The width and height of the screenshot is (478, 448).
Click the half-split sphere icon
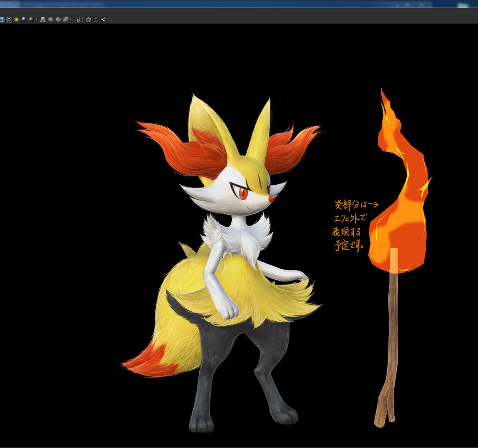58,20
